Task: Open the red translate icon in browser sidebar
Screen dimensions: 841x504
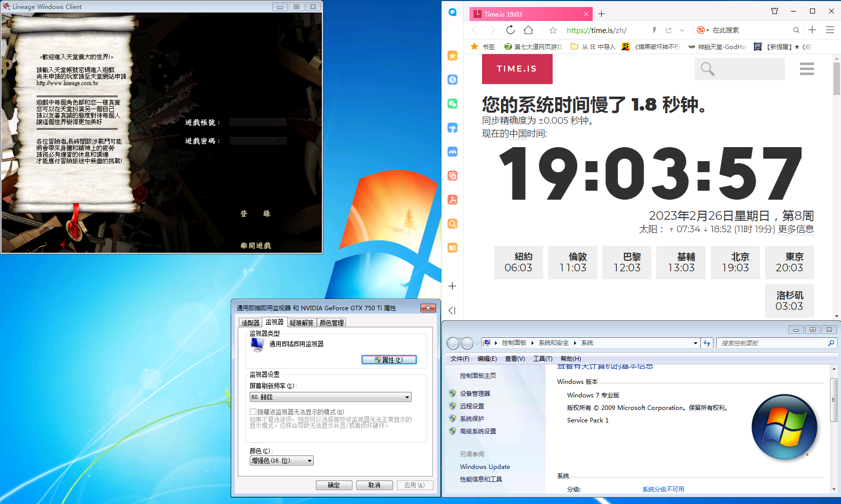Action: pos(453,176)
